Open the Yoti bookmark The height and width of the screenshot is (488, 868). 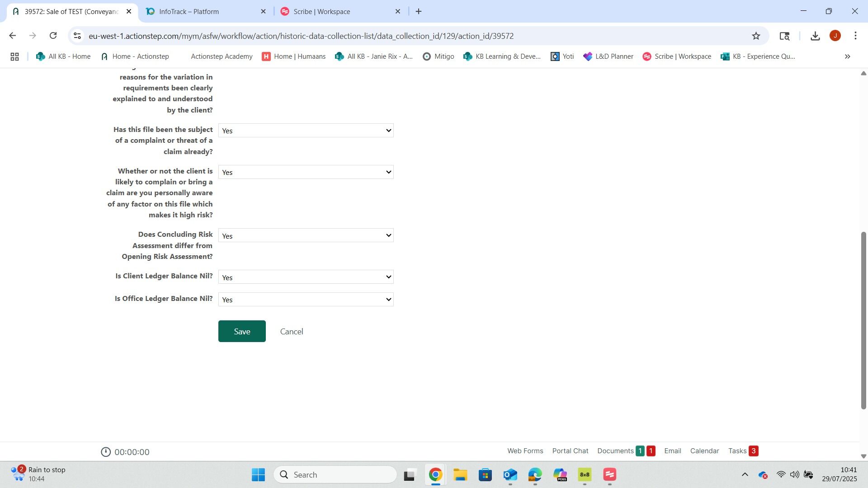tap(562, 56)
